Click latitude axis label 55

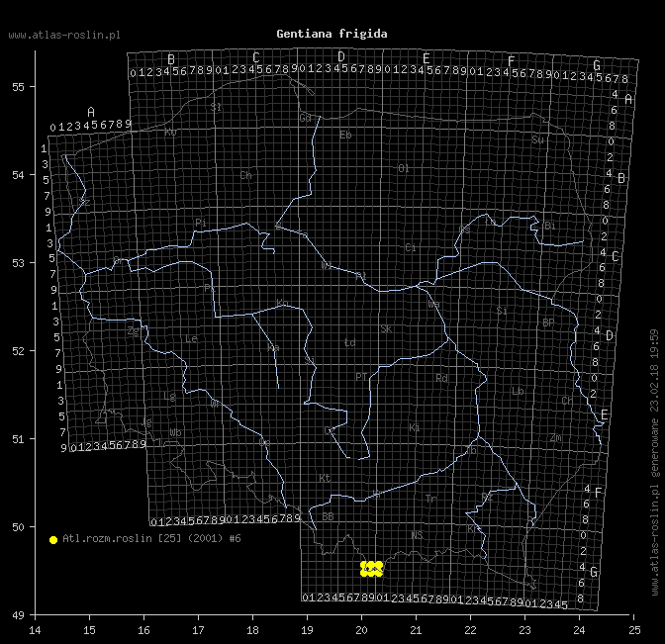click(x=18, y=87)
